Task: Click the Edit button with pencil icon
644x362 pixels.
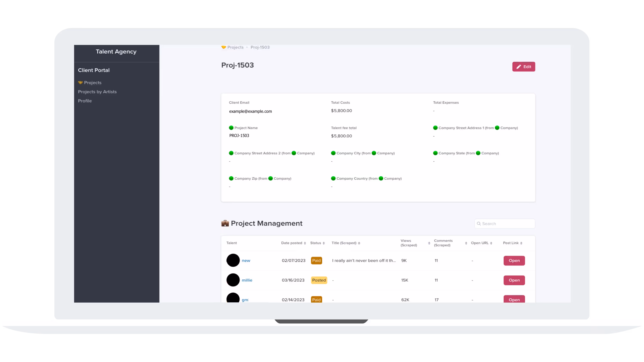Action: [x=524, y=67]
